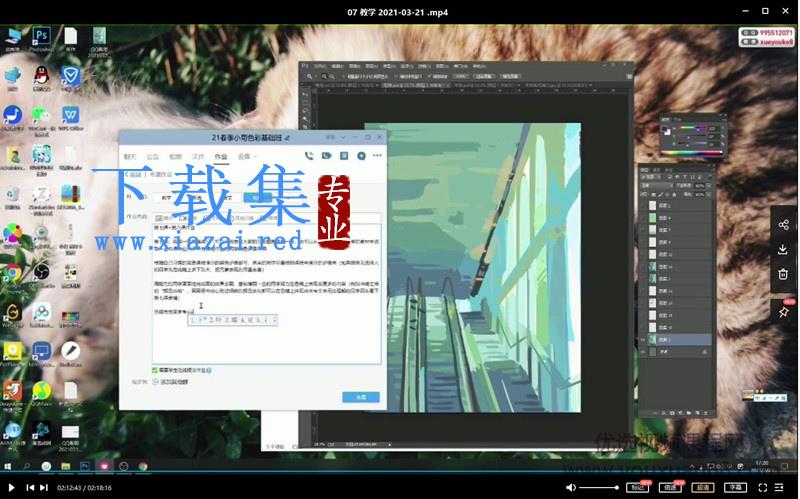Open the playlist panel

(779, 488)
